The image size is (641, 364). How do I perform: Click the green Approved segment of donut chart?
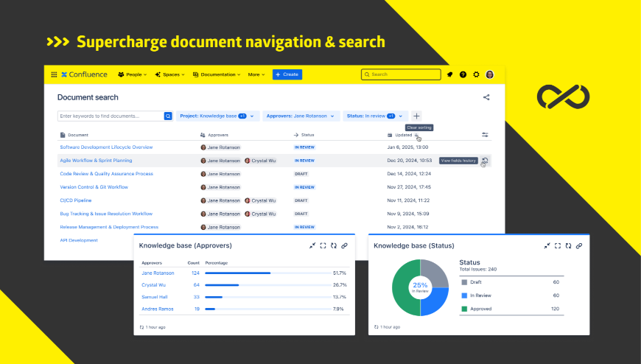click(401, 287)
